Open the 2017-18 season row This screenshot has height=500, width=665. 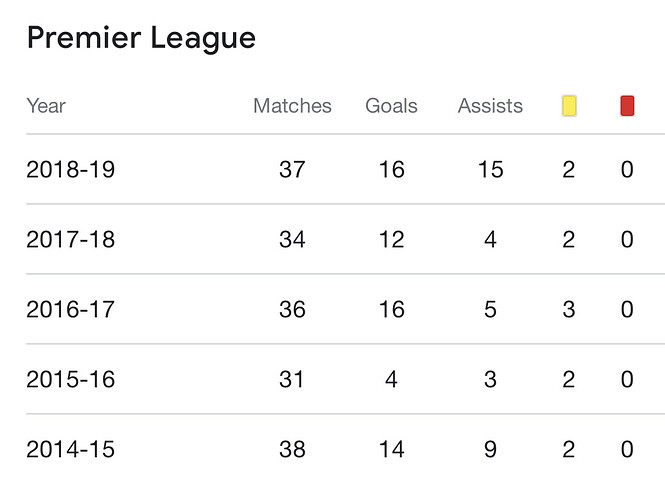70,239
